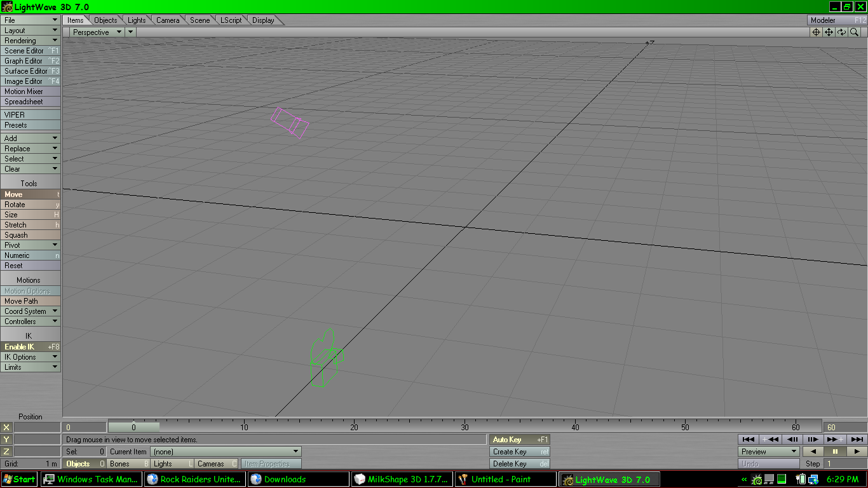The width and height of the screenshot is (868, 488).
Task: Launch Modeler from the top-right button
Action: coord(837,20)
